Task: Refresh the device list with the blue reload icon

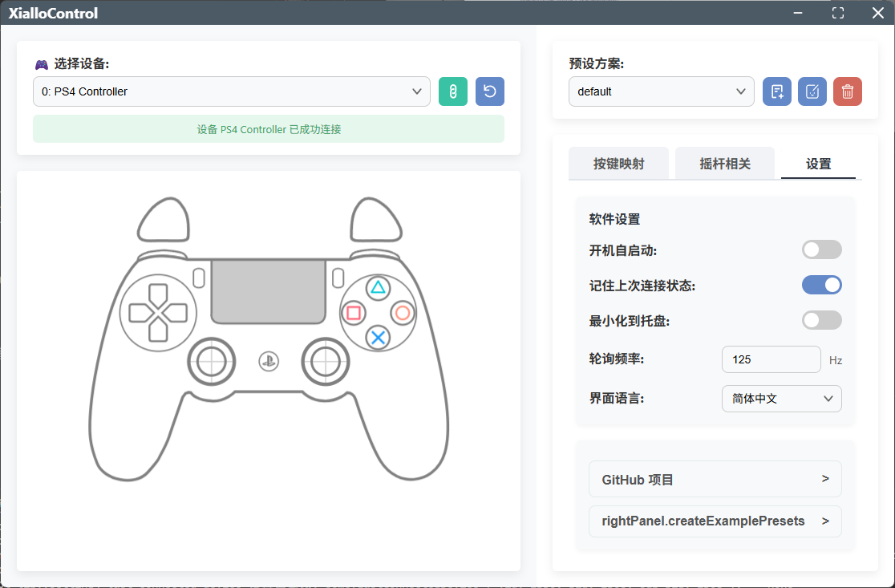Action: click(x=490, y=91)
